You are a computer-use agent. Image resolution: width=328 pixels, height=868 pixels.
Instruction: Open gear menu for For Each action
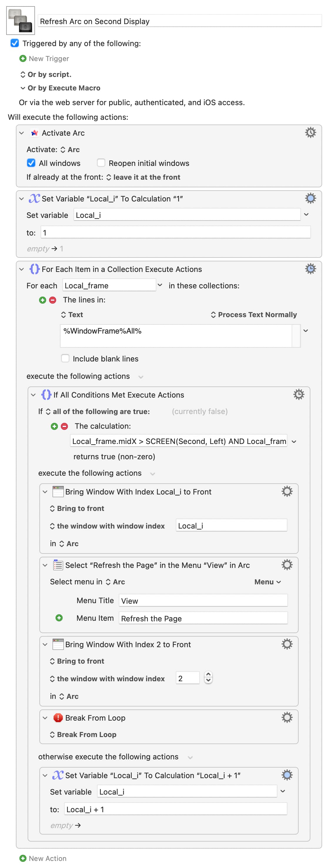[x=310, y=269]
